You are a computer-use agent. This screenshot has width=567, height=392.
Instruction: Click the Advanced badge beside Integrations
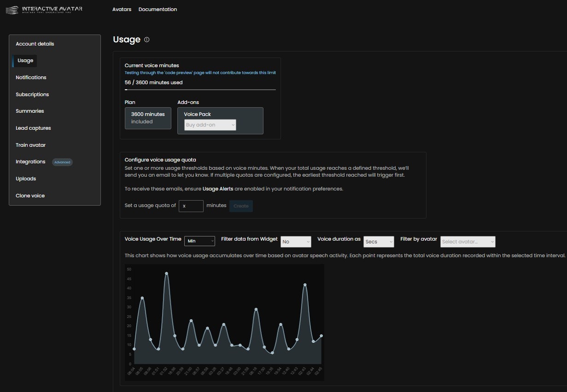tap(62, 162)
